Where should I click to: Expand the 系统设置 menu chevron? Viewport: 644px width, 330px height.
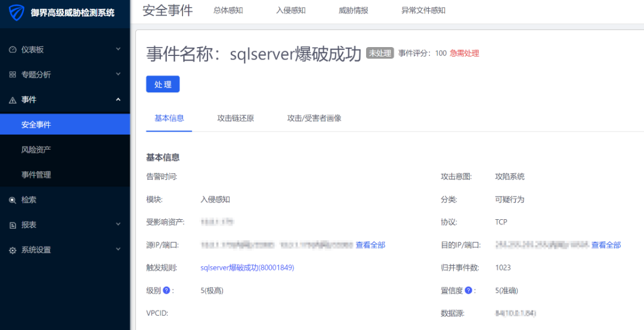tap(118, 250)
